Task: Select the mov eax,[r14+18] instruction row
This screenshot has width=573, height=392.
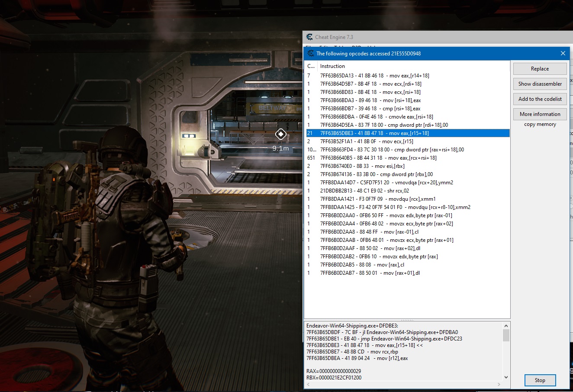Action: click(374, 76)
